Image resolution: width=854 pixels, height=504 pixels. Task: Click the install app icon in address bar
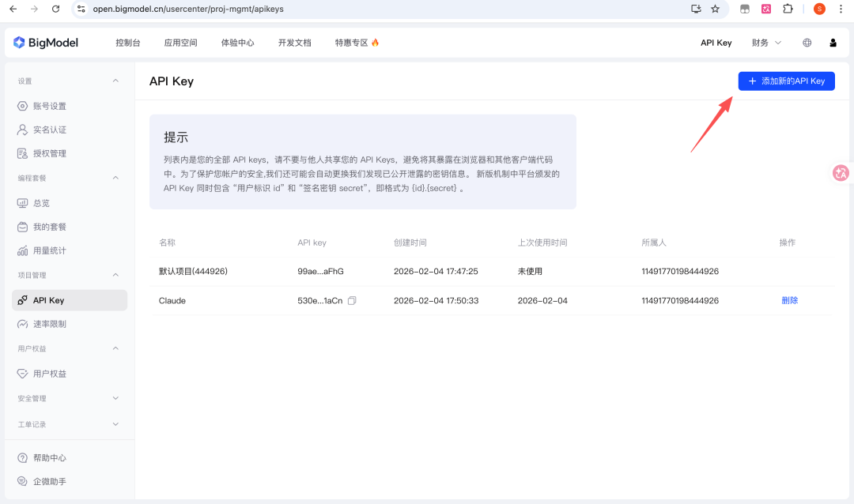point(696,9)
